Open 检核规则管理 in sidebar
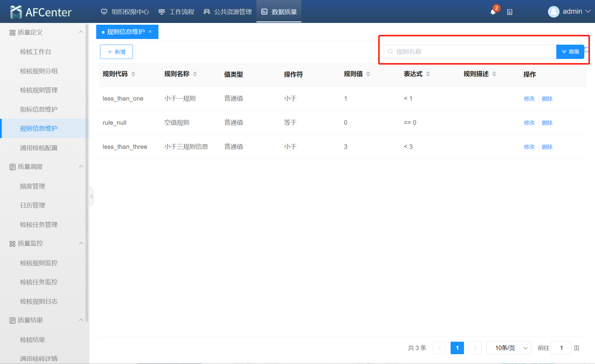 39,90
